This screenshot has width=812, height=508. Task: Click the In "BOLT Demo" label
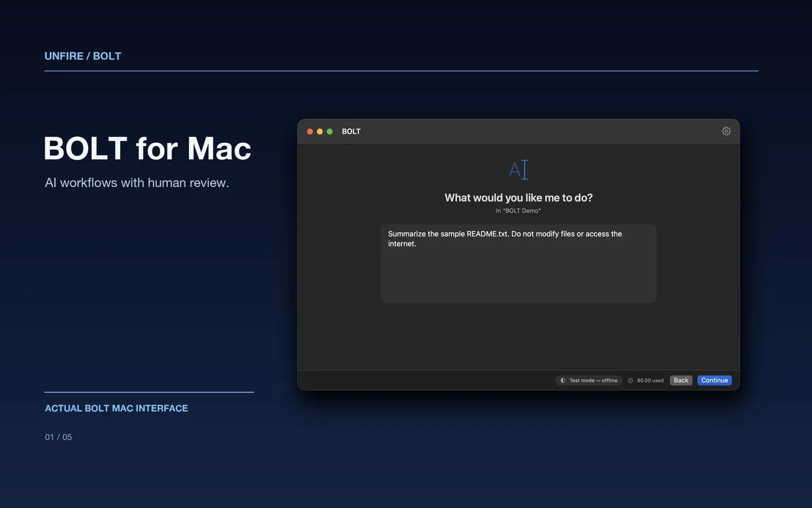pyautogui.click(x=519, y=211)
